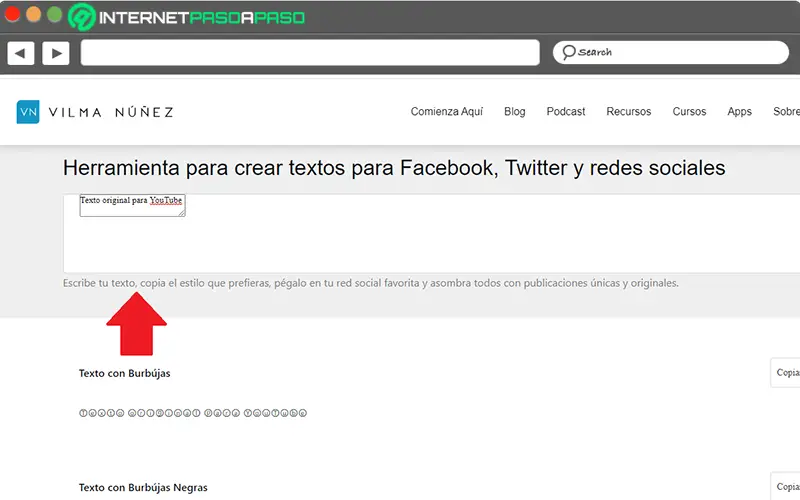Focus the browser address bar

pos(310,53)
